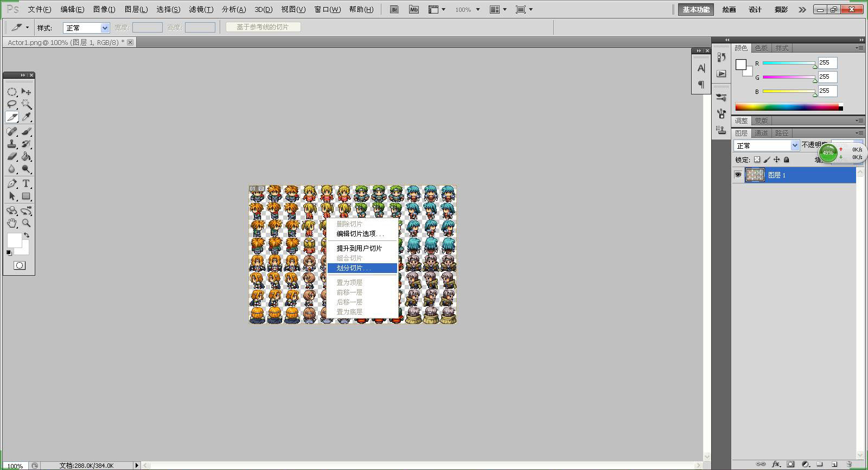The image size is (868, 470).
Task: Select the Paint Bucket tool
Action: [26, 157]
